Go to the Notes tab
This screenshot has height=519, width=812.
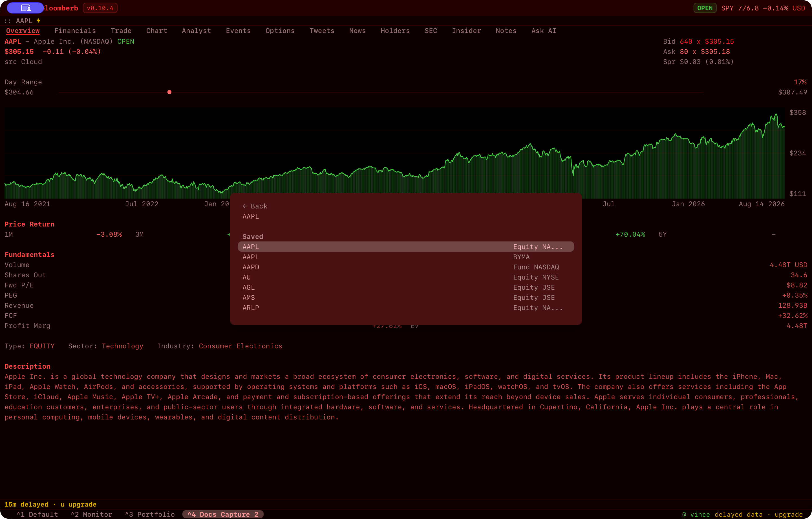click(x=506, y=31)
